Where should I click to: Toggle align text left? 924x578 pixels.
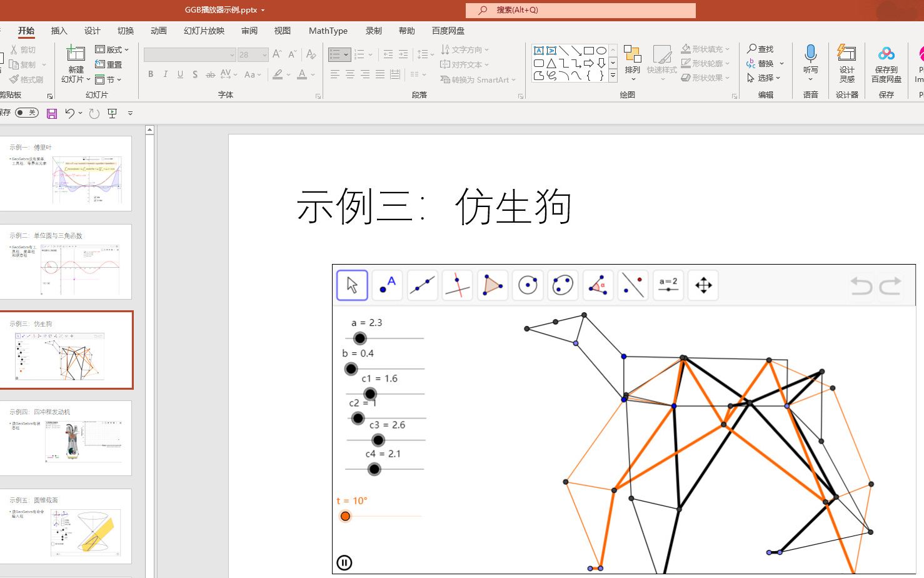click(335, 74)
